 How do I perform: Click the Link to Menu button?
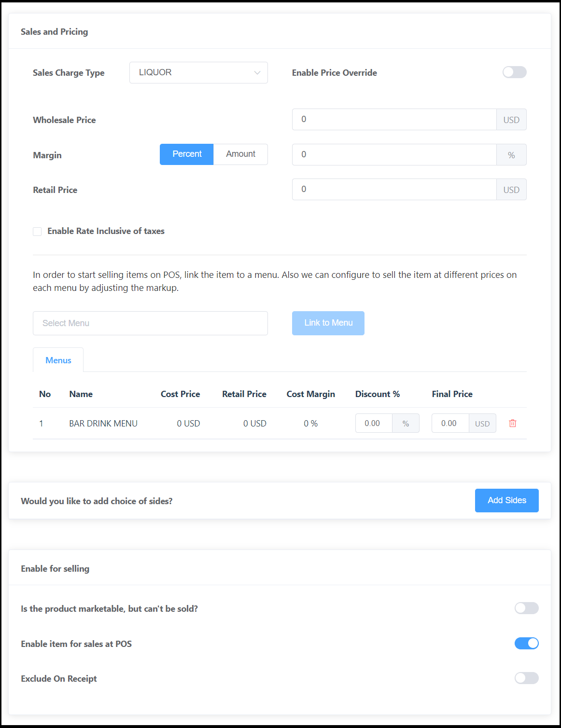pos(328,323)
